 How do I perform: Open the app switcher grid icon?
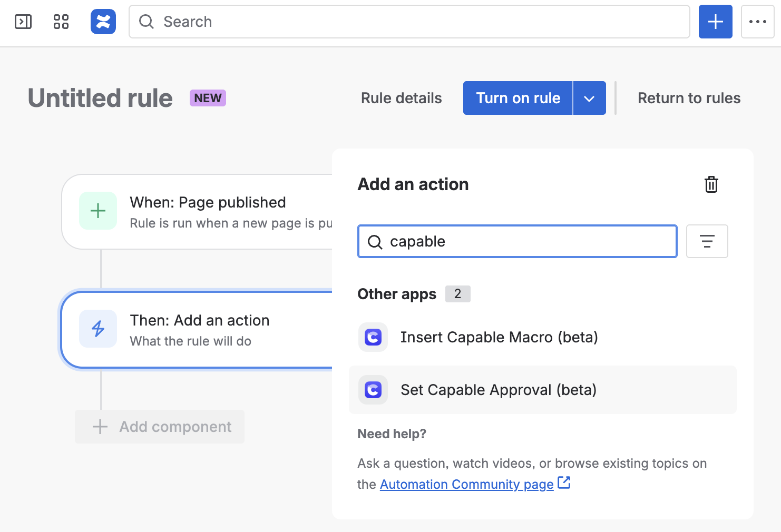[x=61, y=22]
